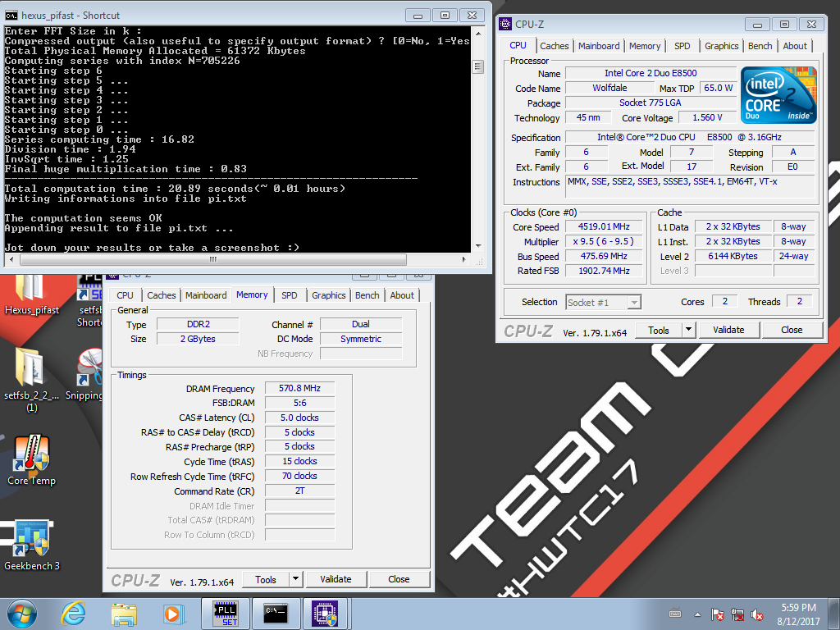Click Tools button in memory CPU-Z window
The width and height of the screenshot is (840, 630).
[x=266, y=579]
